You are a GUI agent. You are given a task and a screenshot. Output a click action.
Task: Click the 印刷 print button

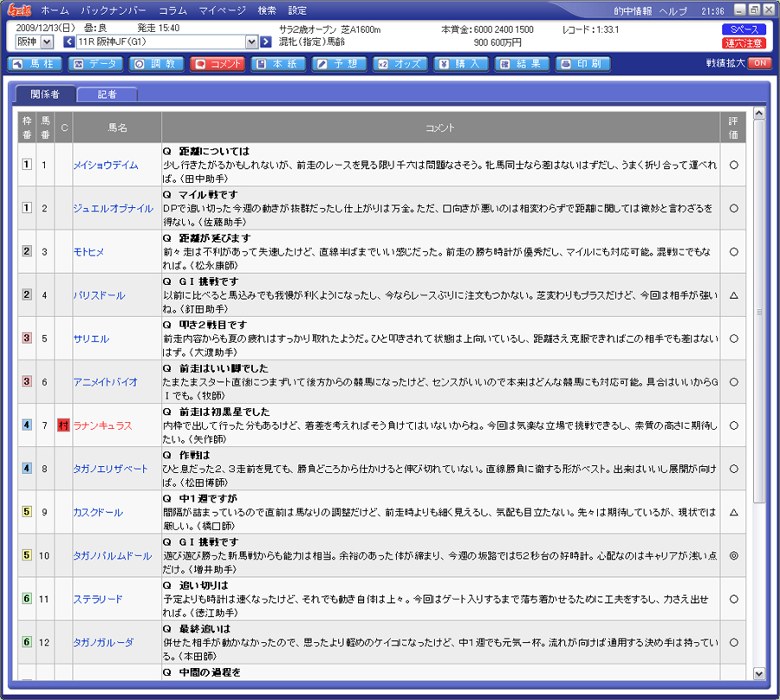coord(582,63)
